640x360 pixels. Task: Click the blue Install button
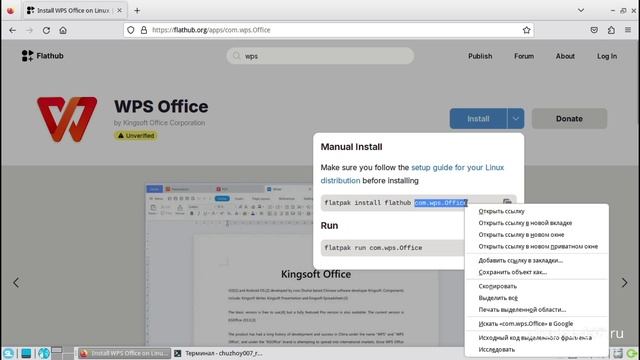tap(478, 119)
